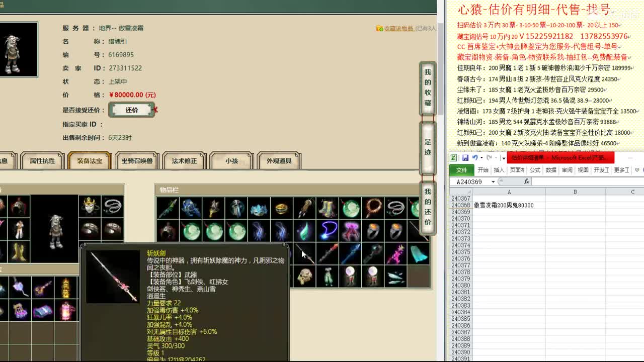The image size is (644, 362).
Task: Select the green feathered sword in first slot
Action: click(x=168, y=209)
